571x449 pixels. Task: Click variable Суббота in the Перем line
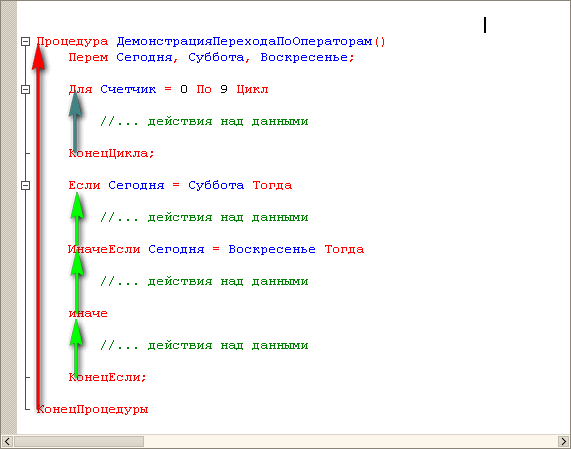tap(216, 58)
